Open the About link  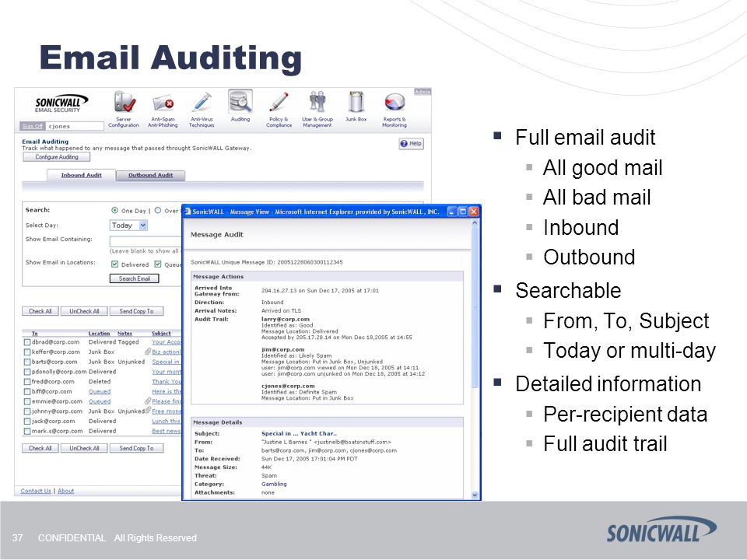point(65,491)
